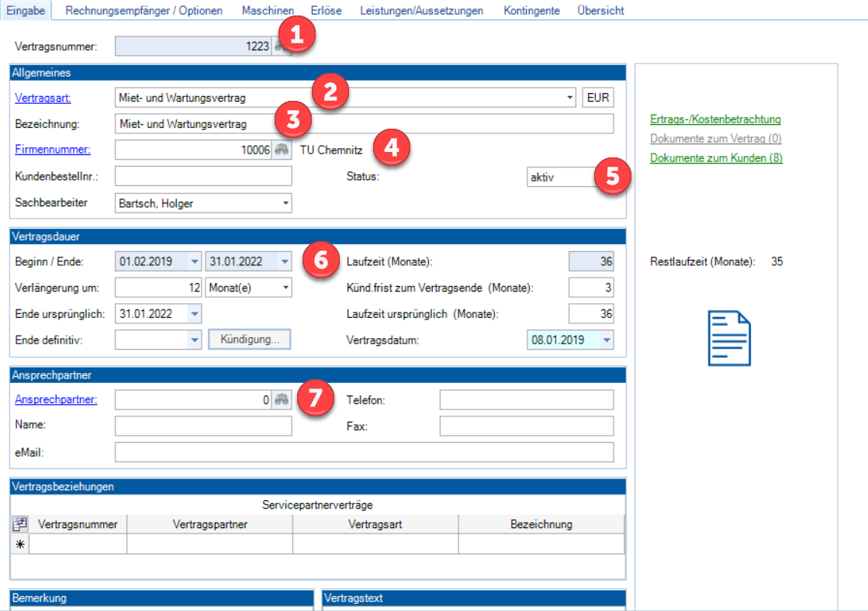
Task: Expand the Monat(e) unit dropdown
Action: (x=285, y=288)
